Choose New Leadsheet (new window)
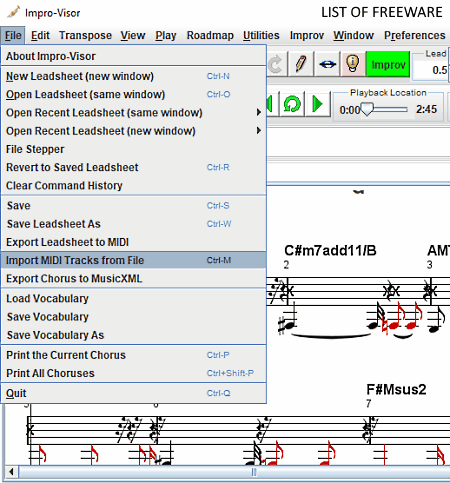Viewport: 450px width, 483px height. tap(133, 76)
